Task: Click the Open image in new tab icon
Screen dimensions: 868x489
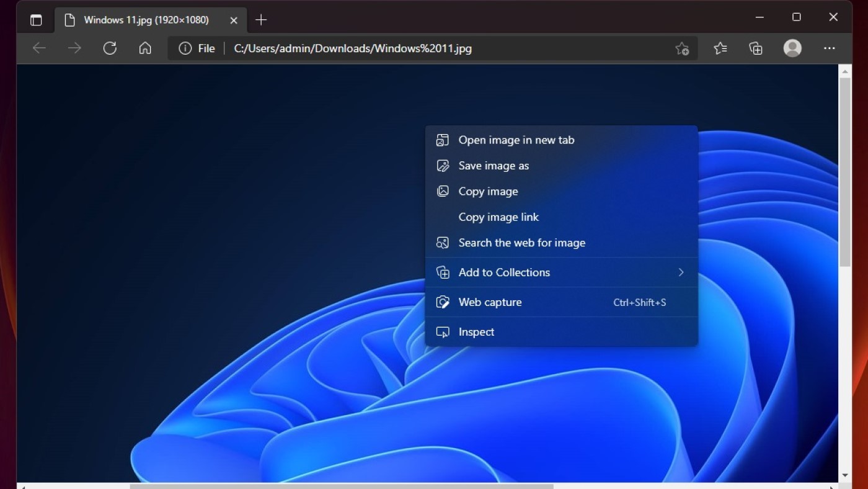Action: tap(443, 140)
